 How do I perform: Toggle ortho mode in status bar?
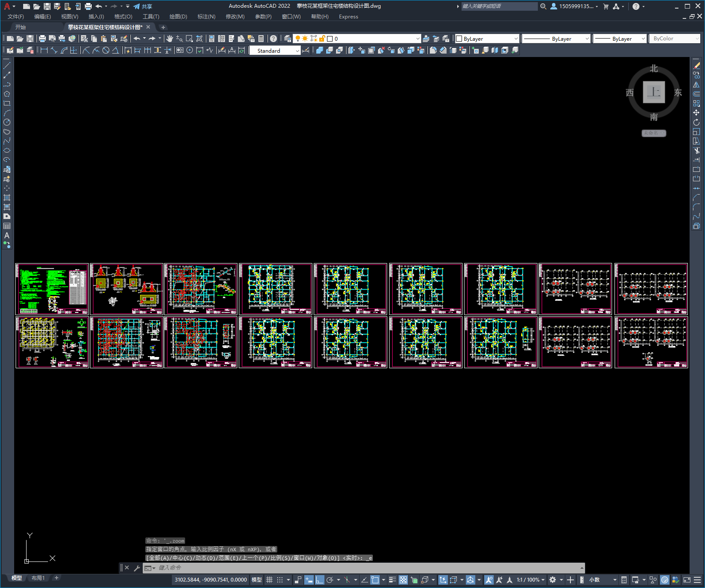pyautogui.click(x=320, y=580)
